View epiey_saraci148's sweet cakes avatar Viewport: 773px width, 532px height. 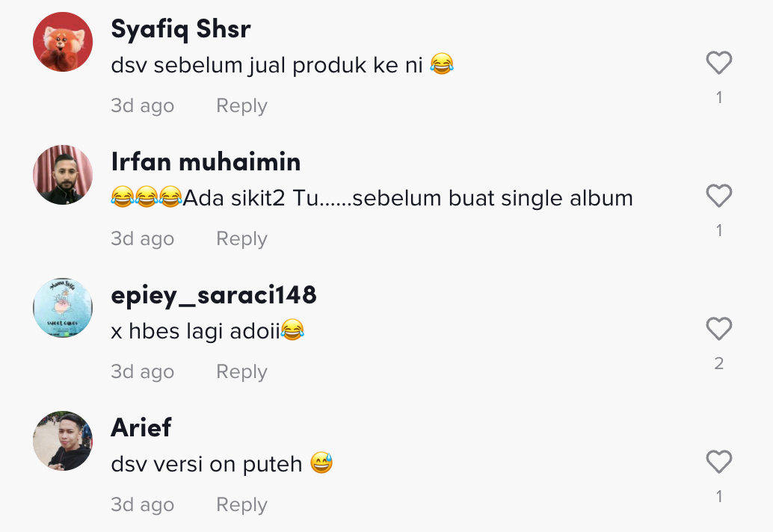point(63,308)
